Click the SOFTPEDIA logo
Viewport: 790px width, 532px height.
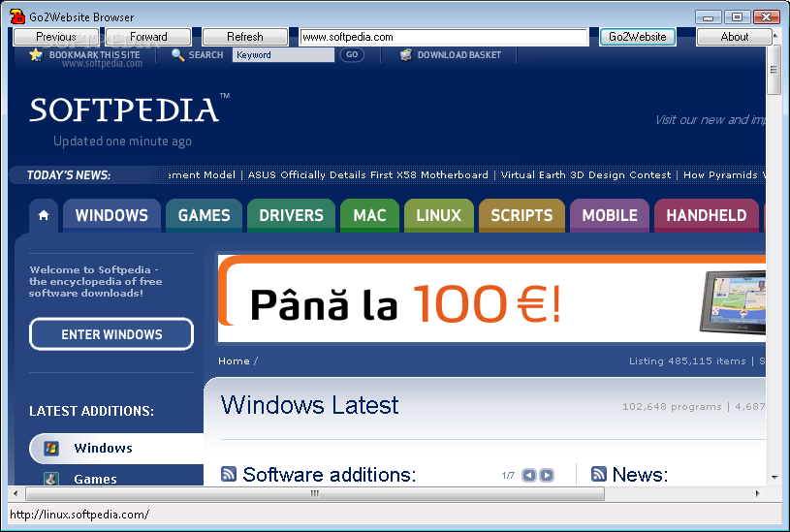pos(130,110)
